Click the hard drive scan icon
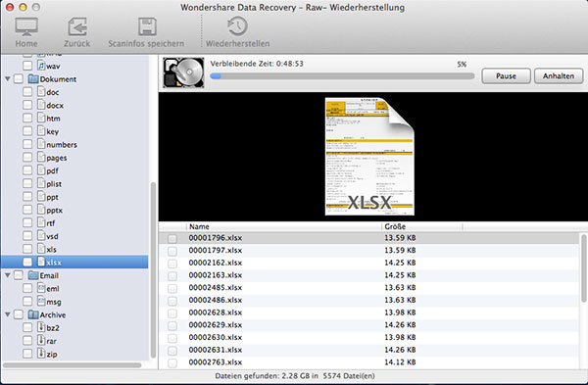588x385 pixels. click(x=184, y=72)
